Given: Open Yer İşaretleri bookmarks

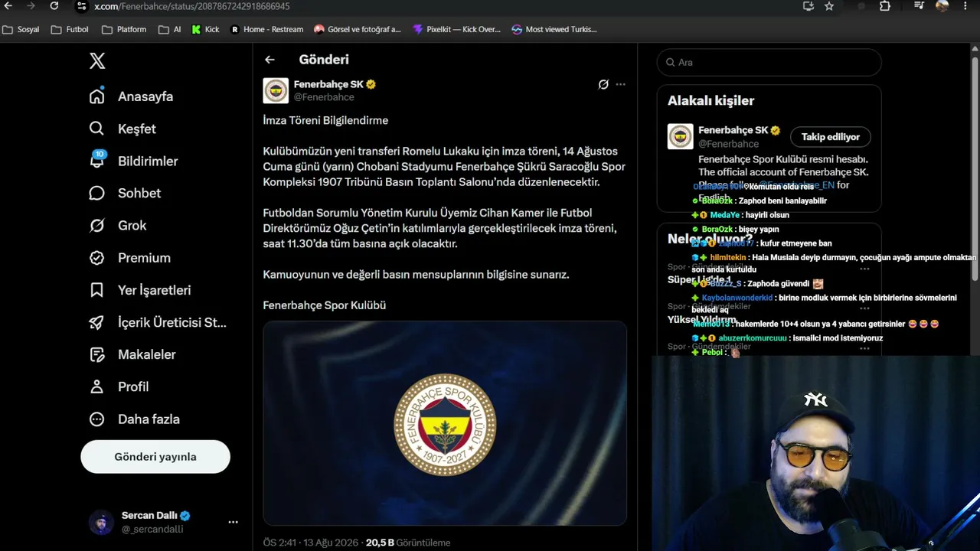Looking at the screenshot, I should coord(139,290).
